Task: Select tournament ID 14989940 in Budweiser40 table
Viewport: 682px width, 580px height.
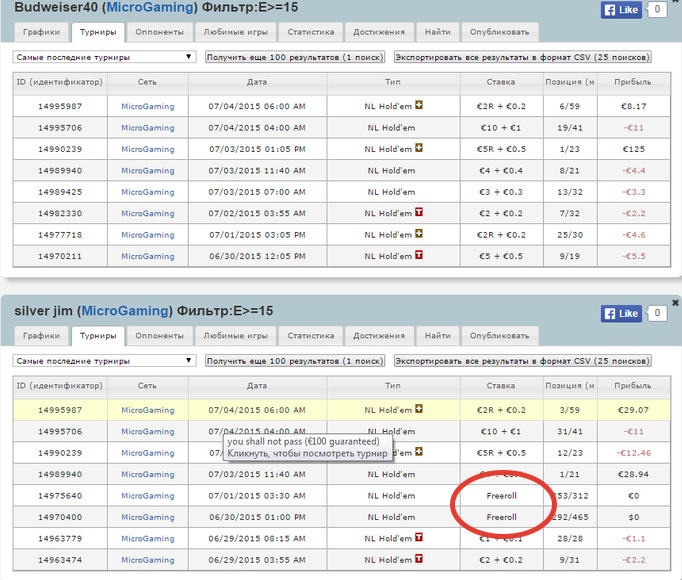Action: 60,171
